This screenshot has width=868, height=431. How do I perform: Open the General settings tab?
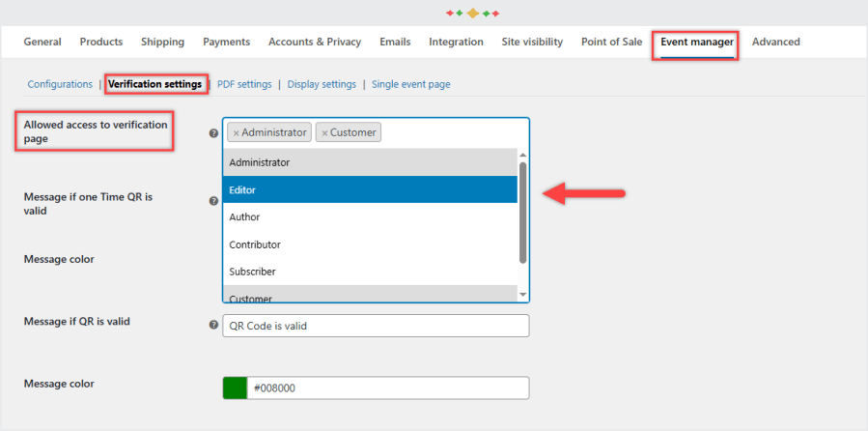click(x=42, y=42)
